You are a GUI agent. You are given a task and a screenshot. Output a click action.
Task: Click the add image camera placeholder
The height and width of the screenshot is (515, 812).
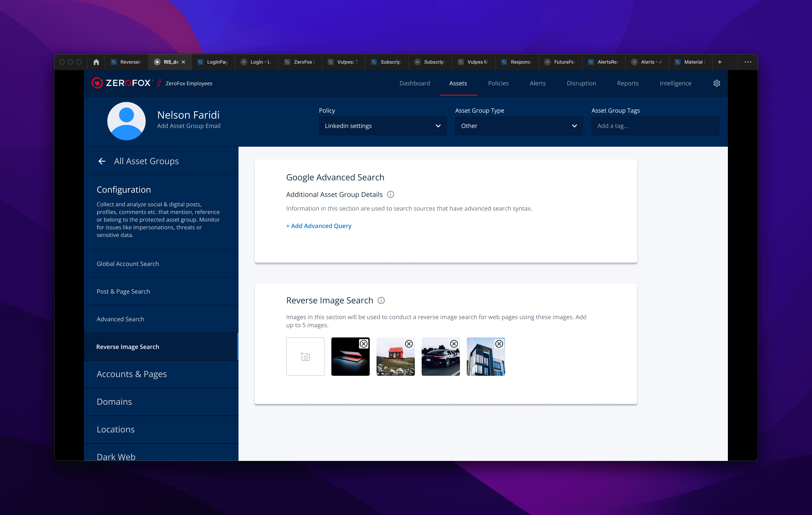pyautogui.click(x=305, y=357)
